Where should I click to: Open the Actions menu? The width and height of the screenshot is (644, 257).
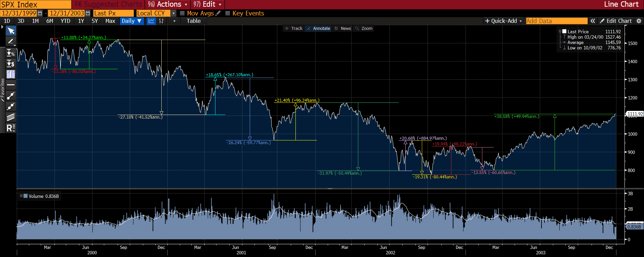point(168,4)
